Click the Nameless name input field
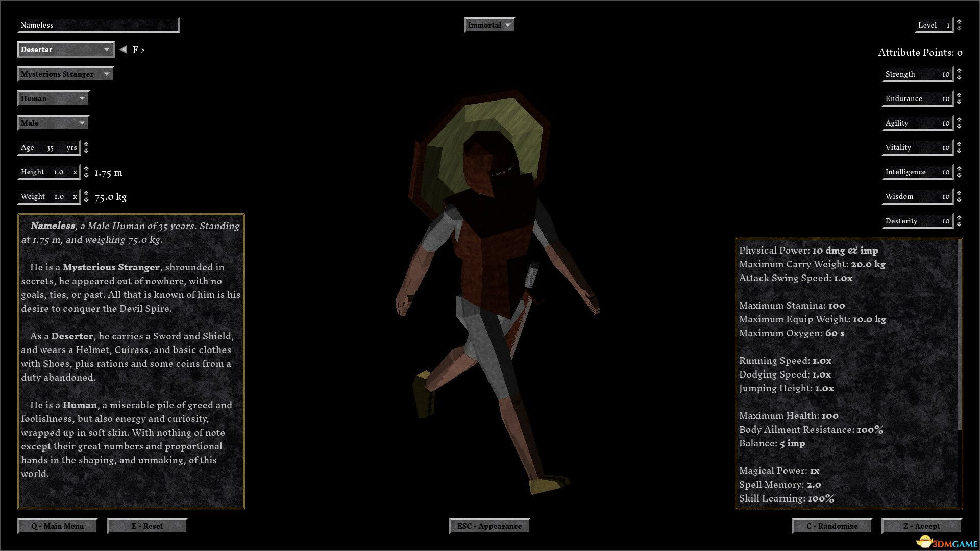 (x=98, y=25)
